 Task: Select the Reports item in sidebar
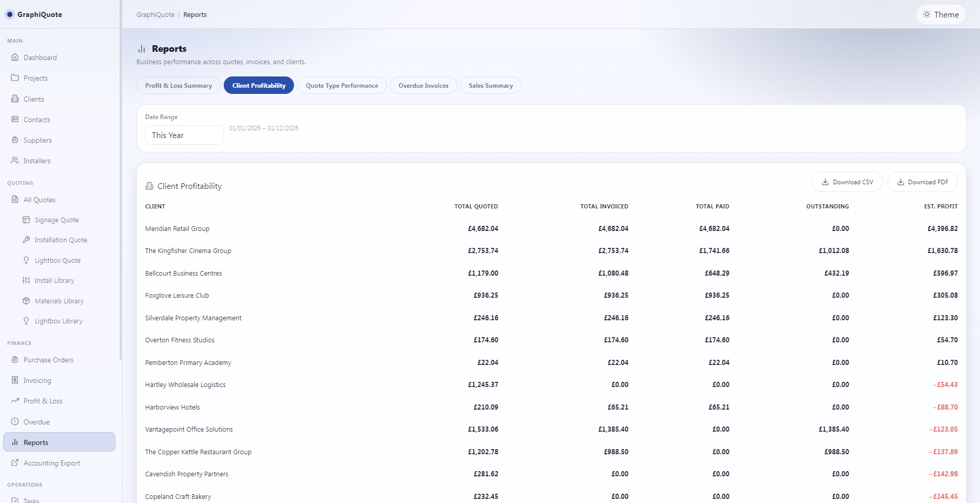(x=60, y=442)
